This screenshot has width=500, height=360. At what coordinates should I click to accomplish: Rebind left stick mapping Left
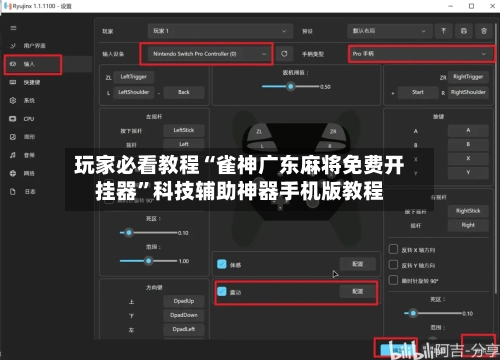click(184, 144)
